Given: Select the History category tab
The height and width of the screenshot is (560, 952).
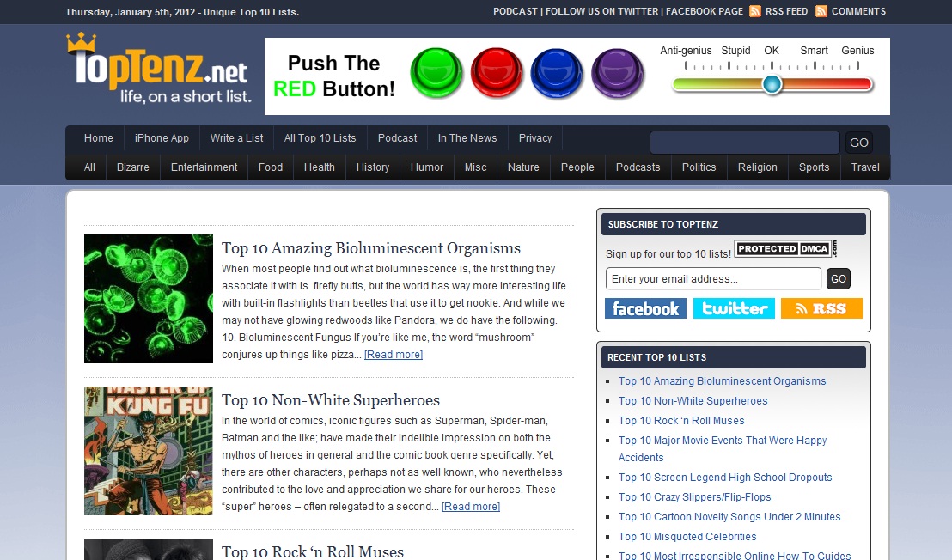Looking at the screenshot, I should click(373, 167).
